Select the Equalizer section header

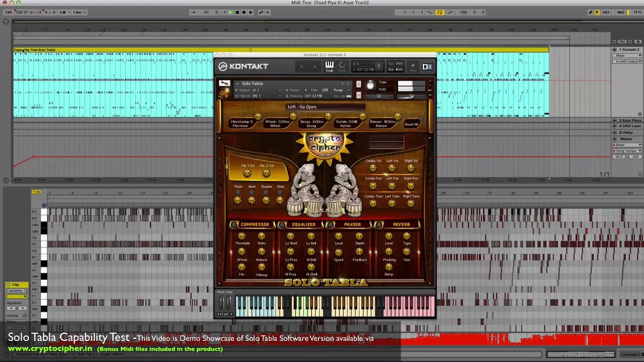[303, 225]
